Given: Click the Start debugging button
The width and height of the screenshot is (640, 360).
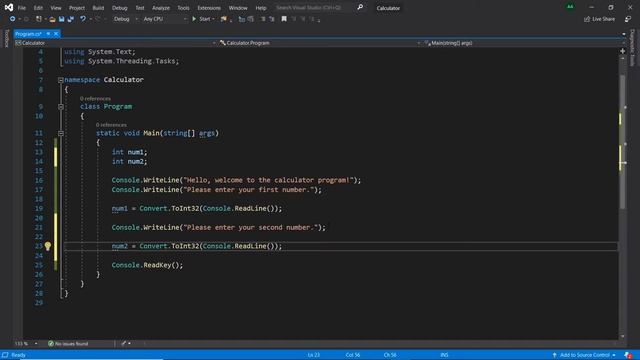Looking at the screenshot, I should coord(201,19).
